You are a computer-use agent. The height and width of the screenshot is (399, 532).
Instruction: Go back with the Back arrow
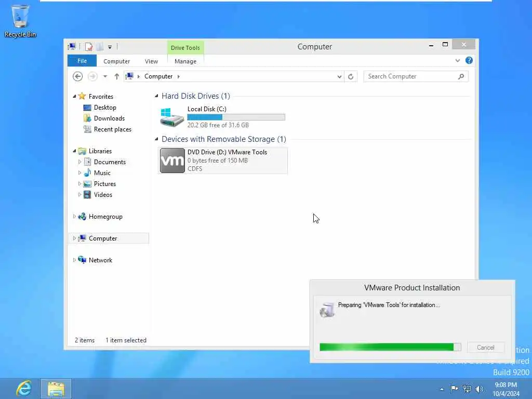tap(78, 76)
